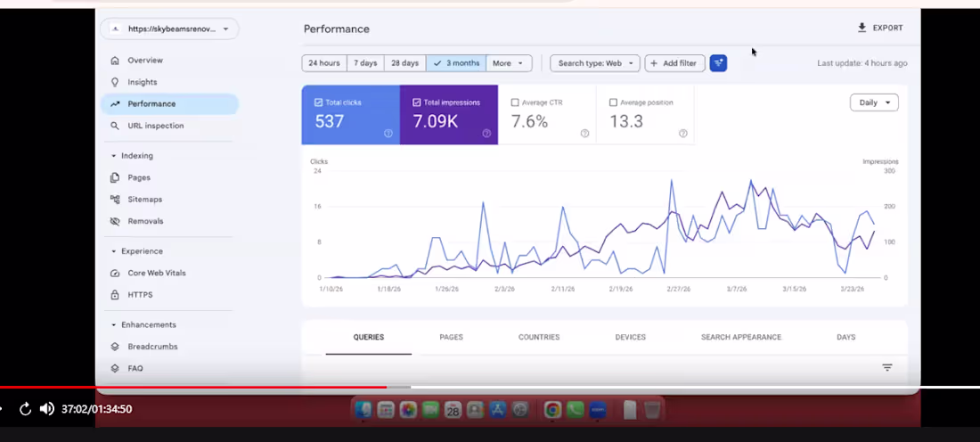Image resolution: width=980 pixels, height=442 pixels.
Task: Open the Core Web Vitals report
Action: pyautogui.click(x=156, y=274)
